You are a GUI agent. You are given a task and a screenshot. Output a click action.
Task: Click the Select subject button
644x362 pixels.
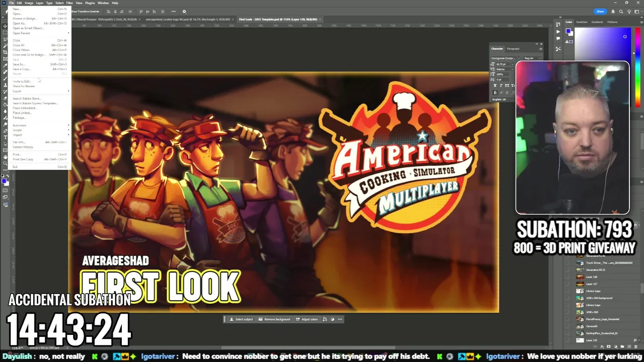pyautogui.click(x=242, y=319)
